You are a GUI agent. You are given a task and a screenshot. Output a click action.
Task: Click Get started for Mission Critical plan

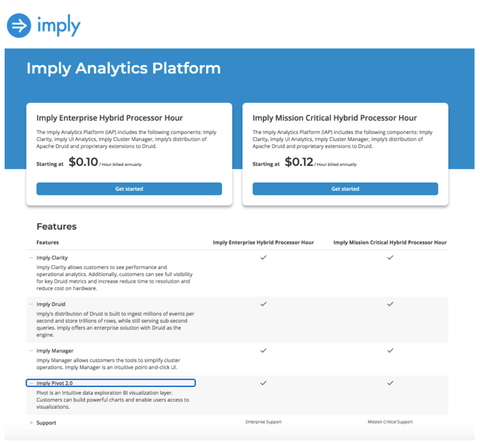(345, 189)
